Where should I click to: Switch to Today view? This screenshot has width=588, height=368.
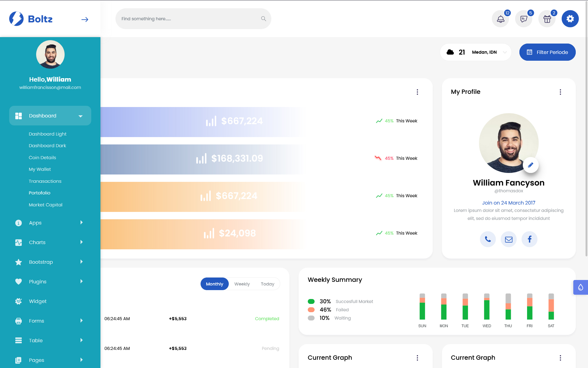pyautogui.click(x=267, y=284)
